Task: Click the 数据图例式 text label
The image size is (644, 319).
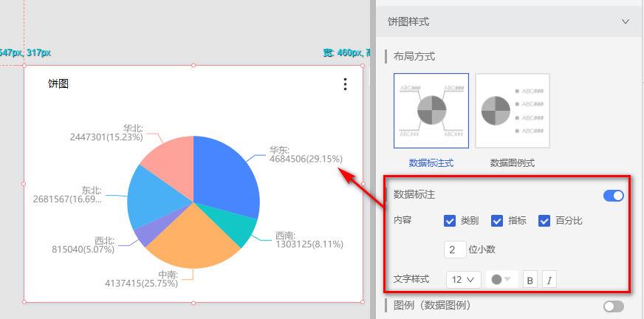Action: (x=512, y=162)
